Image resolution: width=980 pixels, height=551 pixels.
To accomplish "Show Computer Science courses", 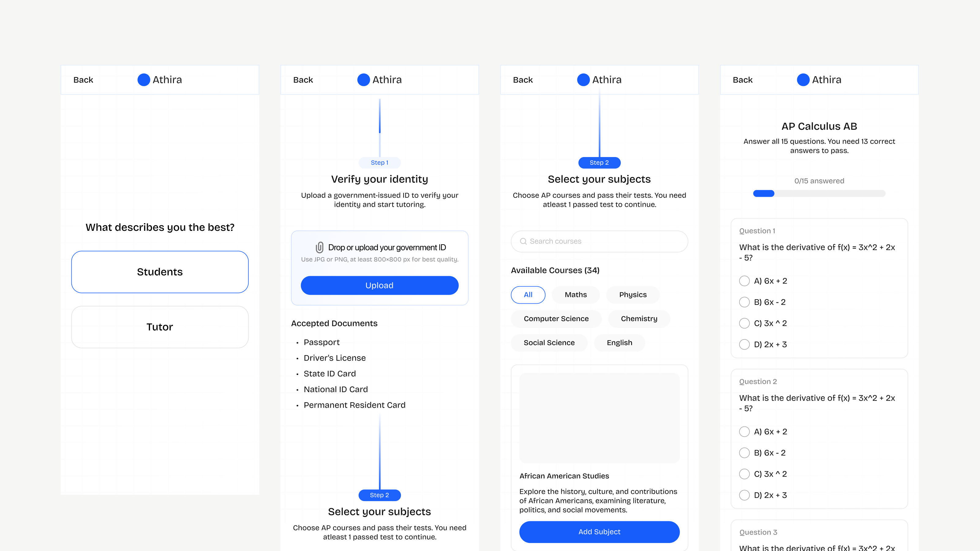I will 556,319.
